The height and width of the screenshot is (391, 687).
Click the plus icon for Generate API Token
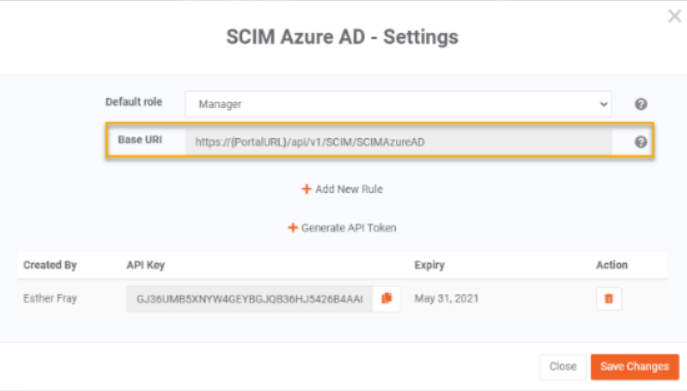pyautogui.click(x=293, y=228)
